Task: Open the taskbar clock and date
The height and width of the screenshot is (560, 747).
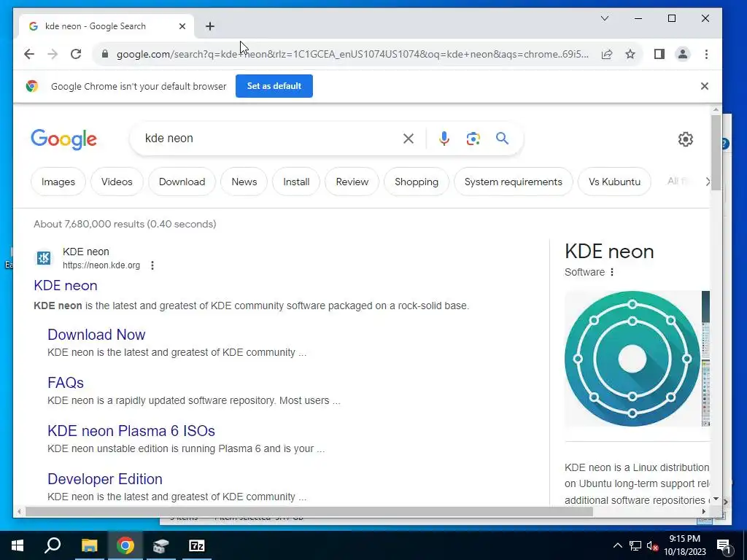Action: [x=685, y=545]
